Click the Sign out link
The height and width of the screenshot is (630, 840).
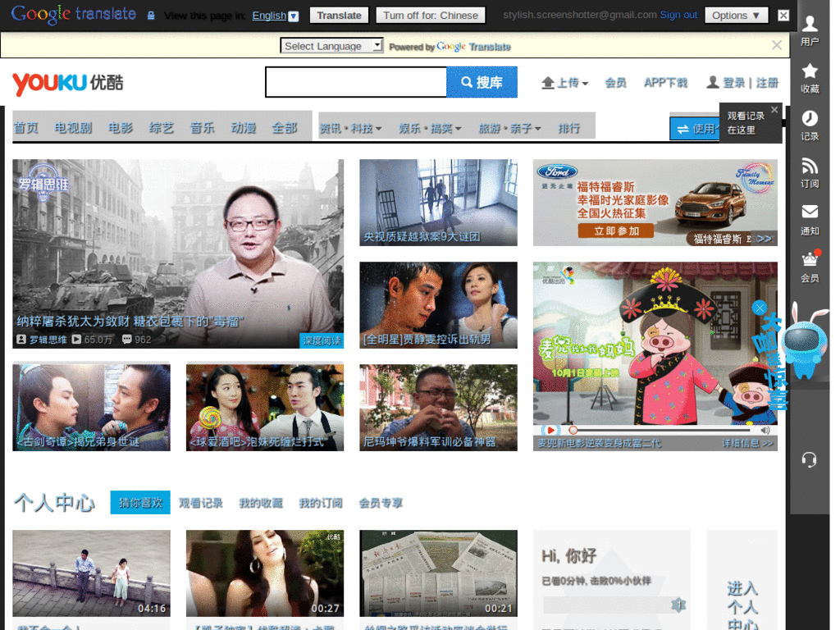point(678,15)
